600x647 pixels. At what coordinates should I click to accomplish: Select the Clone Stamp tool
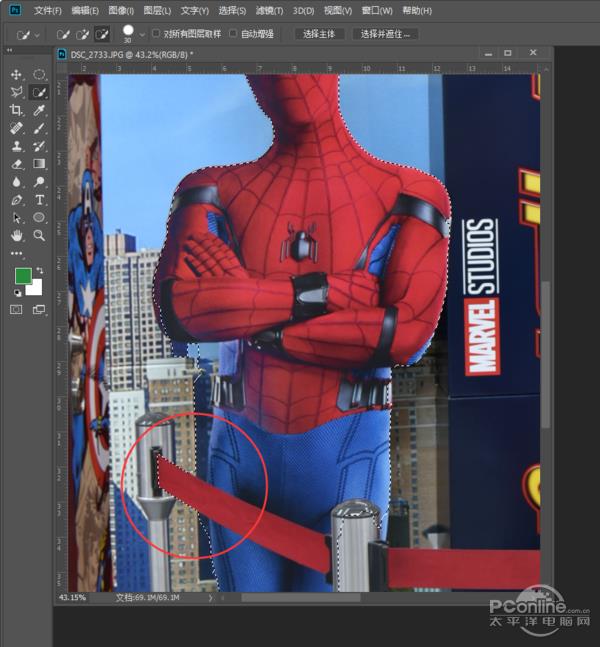(x=16, y=146)
